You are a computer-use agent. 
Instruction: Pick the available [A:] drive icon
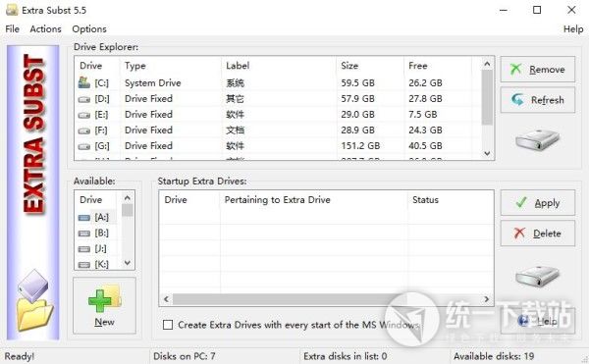click(84, 218)
